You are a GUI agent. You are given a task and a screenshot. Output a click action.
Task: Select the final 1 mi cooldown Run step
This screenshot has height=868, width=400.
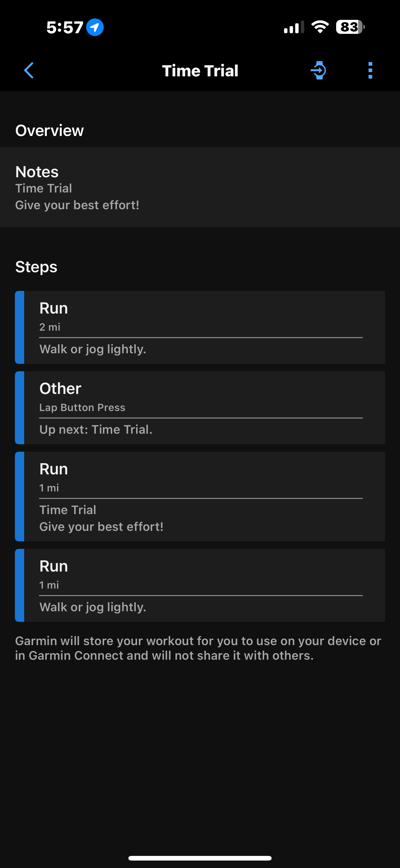[x=200, y=585]
